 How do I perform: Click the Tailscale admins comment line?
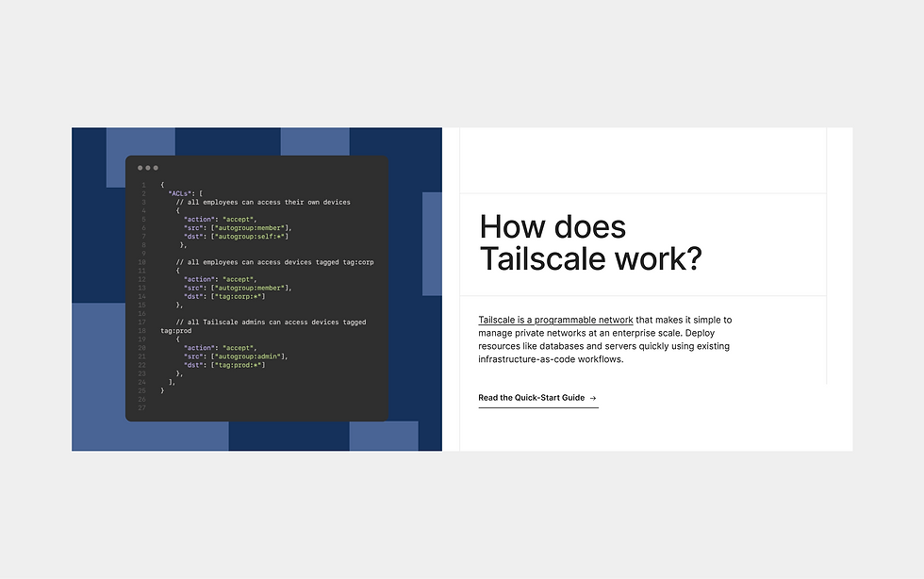pos(271,323)
